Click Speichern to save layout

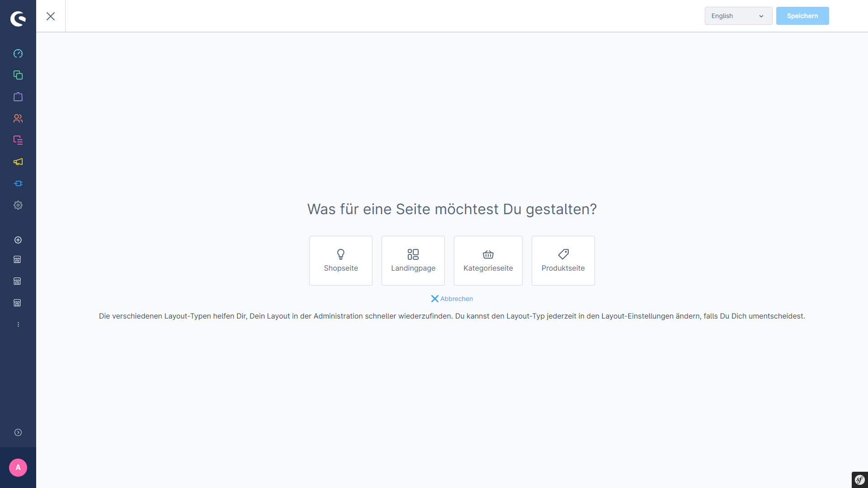point(802,16)
